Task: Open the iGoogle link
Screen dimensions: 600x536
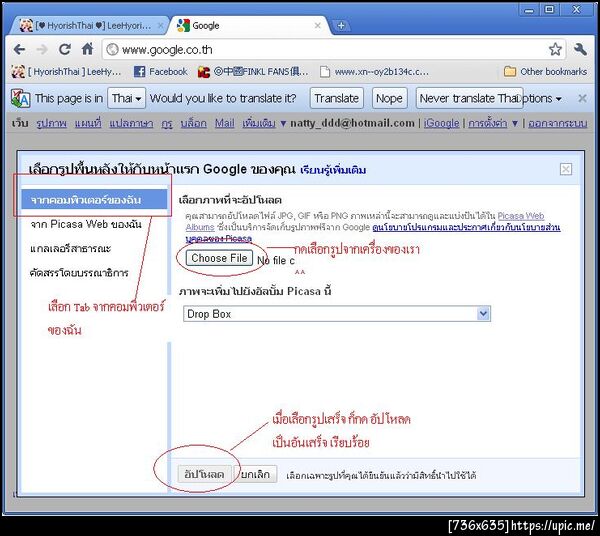Action: [x=441, y=123]
